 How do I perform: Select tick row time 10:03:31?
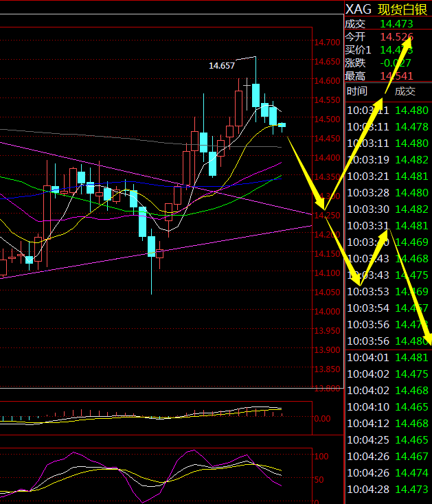(368, 226)
